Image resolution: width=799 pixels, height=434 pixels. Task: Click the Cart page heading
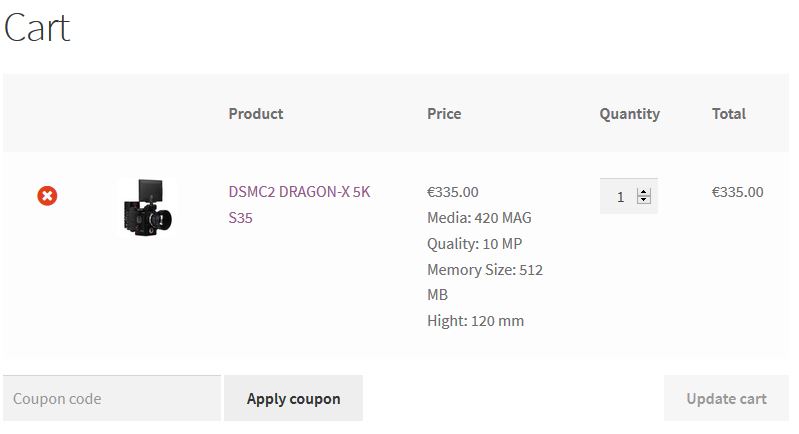pyautogui.click(x=37, y=27)
